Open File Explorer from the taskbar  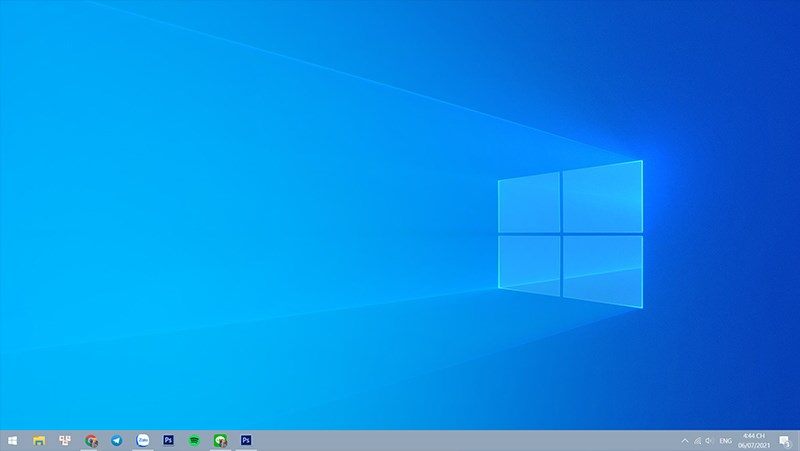click(39, 440)
